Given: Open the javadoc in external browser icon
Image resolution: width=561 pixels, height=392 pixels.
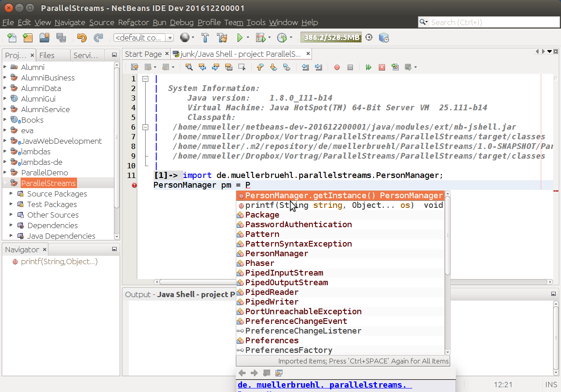Looking at the screenshot, I should tap(279, 373).
